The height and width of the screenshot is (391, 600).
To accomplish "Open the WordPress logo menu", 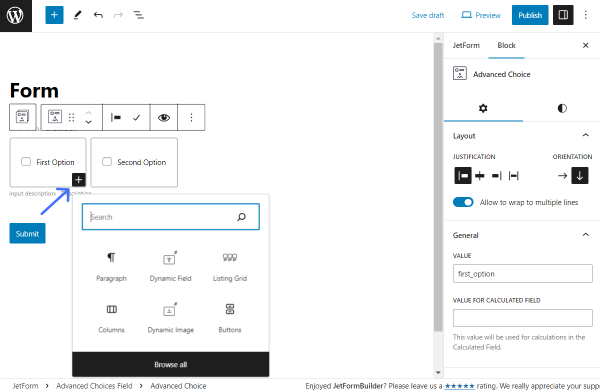I will point(16,16).
